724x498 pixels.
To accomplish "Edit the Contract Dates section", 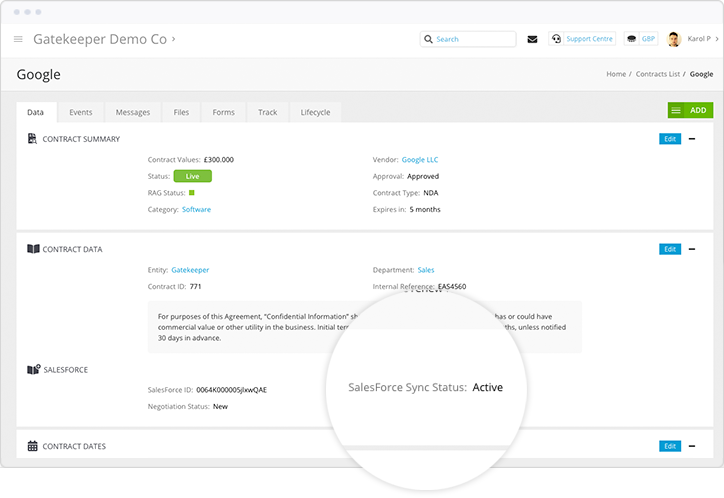I will (670, 446).
